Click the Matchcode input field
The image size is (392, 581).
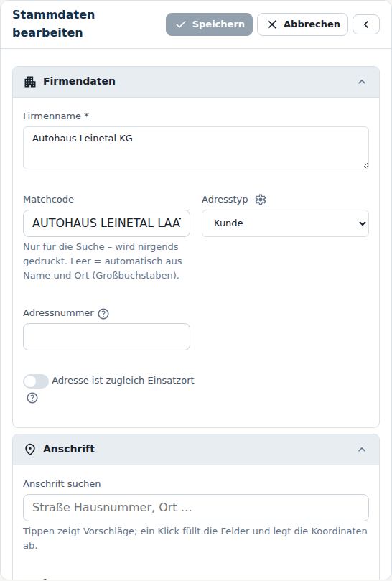point(106,223)
